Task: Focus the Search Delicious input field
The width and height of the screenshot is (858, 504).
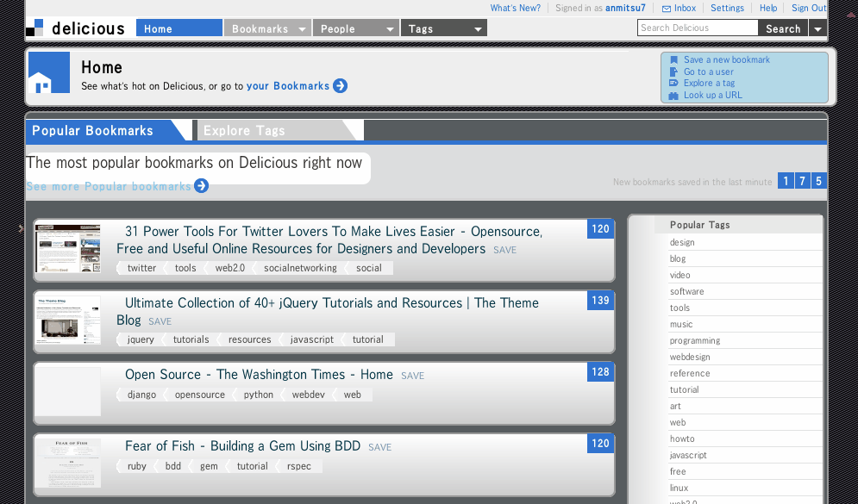Action: pos(698,28)
